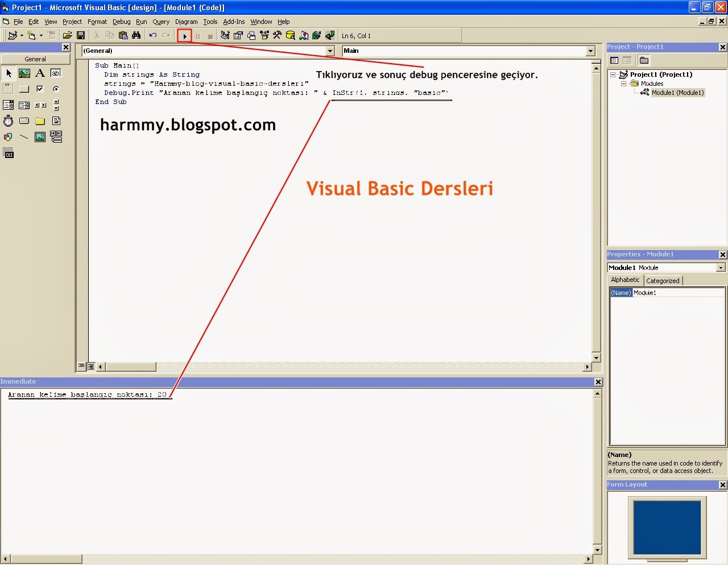Select the OptionButton control in the toolbox
The height and width of the screenshot is (565, 728).
coord(56,89)
